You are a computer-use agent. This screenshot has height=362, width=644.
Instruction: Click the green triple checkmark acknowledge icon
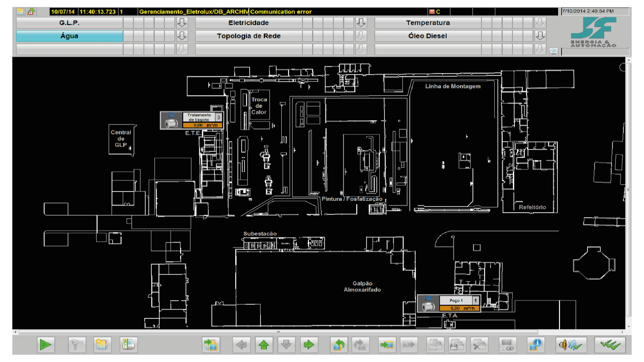pyautogui.click(x=610, y=345)
